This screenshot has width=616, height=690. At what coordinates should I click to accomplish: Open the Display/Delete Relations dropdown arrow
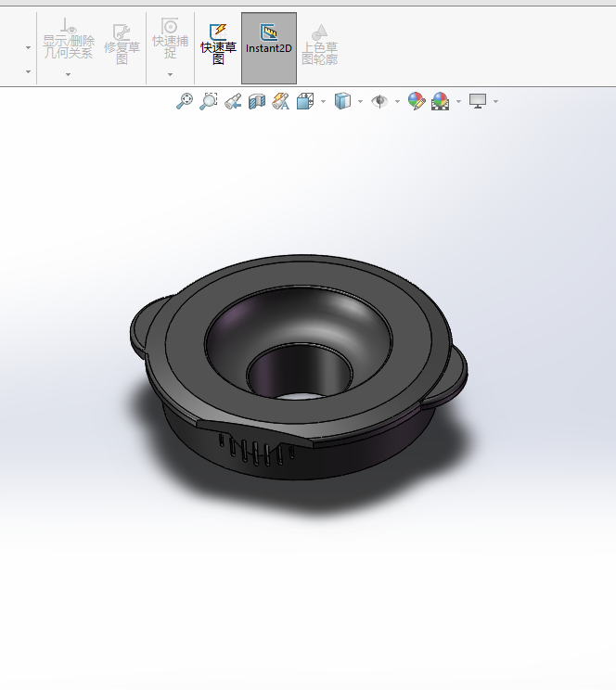pos(69,75)
